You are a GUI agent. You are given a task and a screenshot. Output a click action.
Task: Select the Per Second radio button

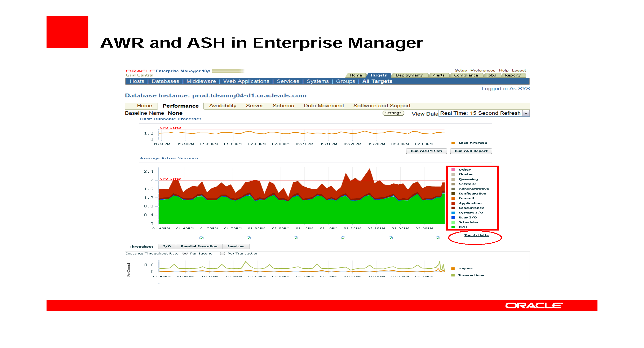(185, 253)
